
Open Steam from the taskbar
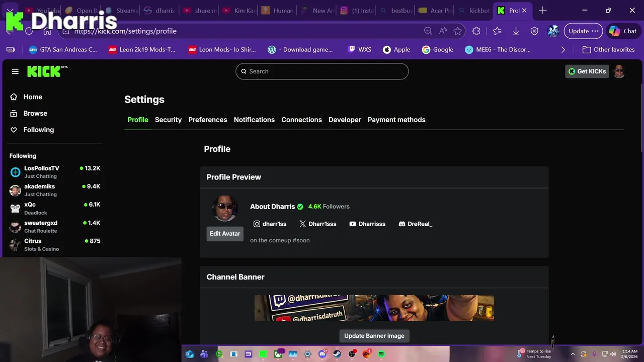point(337,354)
